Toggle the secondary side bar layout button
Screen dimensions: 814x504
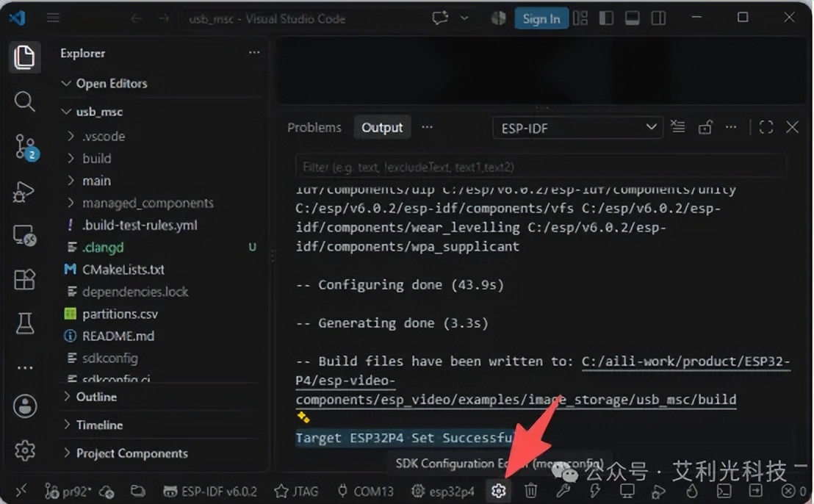[658, 18]
